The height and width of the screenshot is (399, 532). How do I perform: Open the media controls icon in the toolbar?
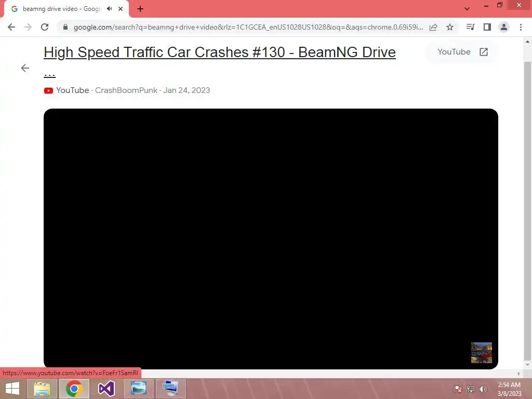coord(470,27)
